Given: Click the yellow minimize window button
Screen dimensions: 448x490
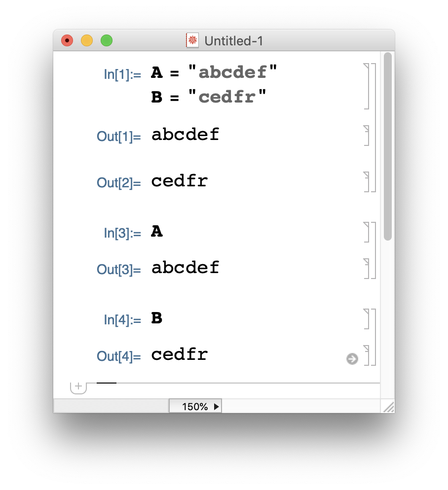Looking at the screenshot, I should click(x=87, y=40).
